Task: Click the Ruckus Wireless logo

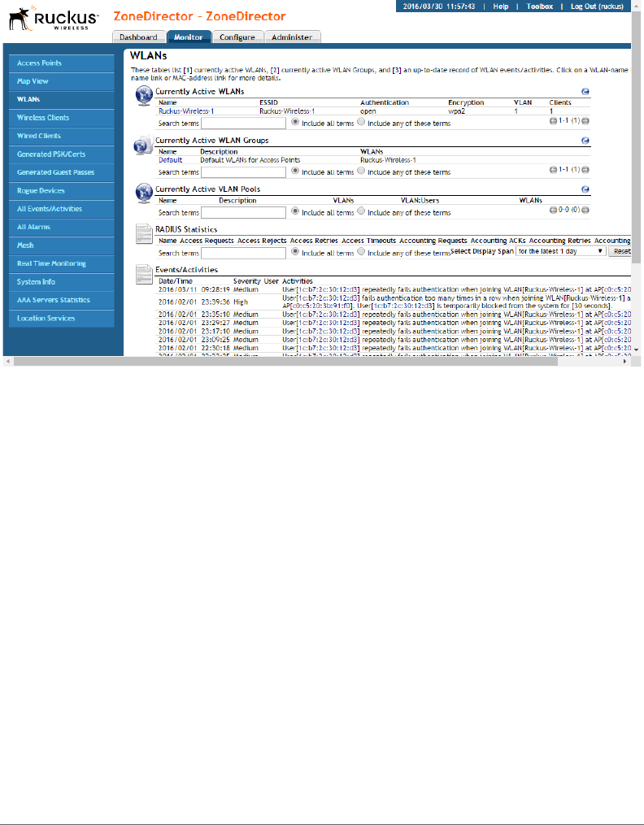Action: coord(54,19)
